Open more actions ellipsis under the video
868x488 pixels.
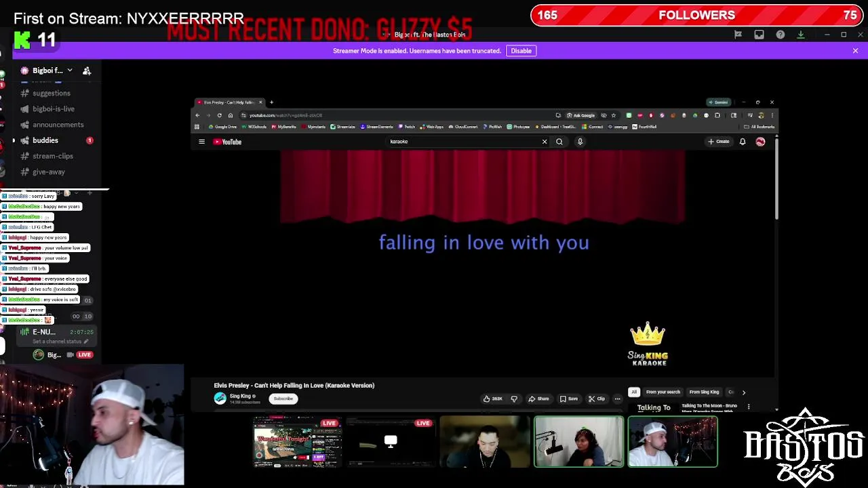tap(617, 399)
